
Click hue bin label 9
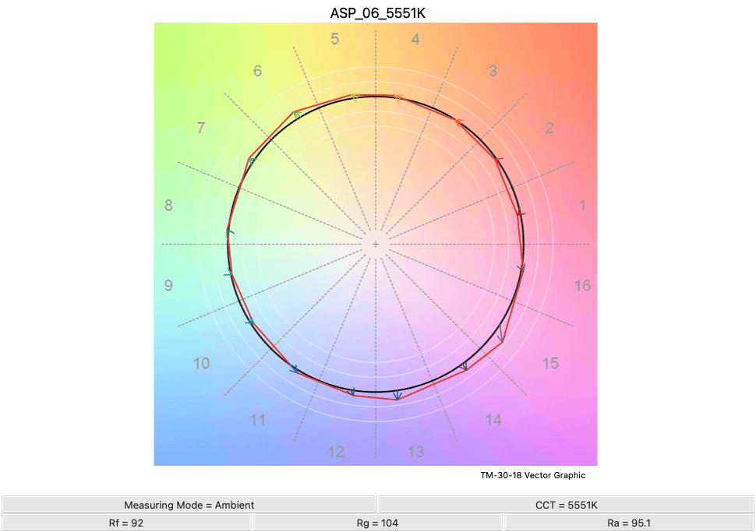tap(168, 285)
